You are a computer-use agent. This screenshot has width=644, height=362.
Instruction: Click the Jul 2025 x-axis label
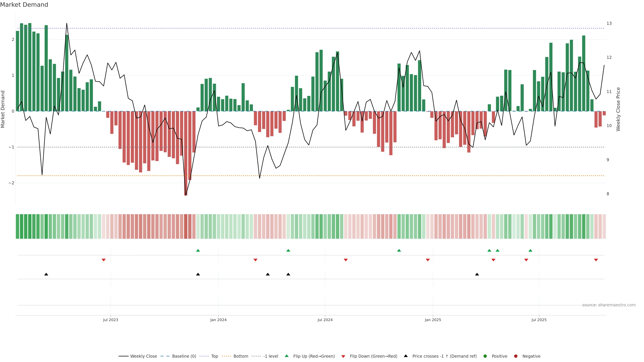[x=539, y=320]
